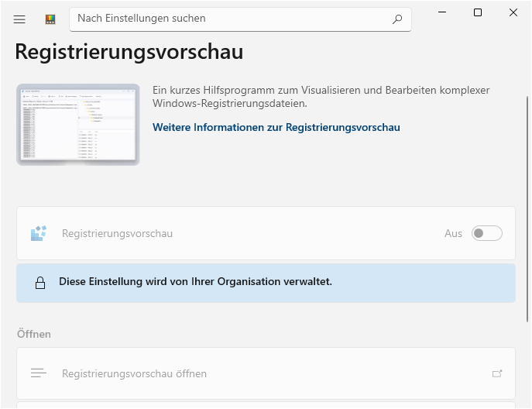Click the PowerToys app logo icon
This screenshot has width=532, height=409.
[x=50, y=19]
